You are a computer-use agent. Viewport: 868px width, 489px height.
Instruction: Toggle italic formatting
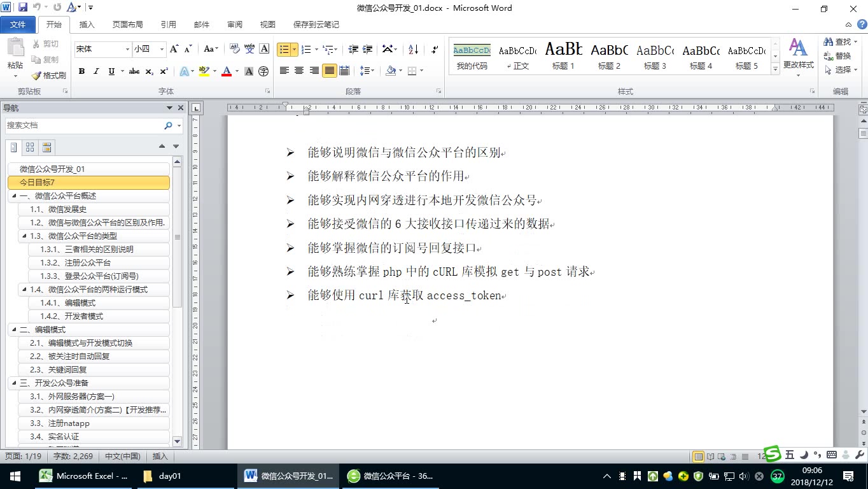[x=96, y=71]
